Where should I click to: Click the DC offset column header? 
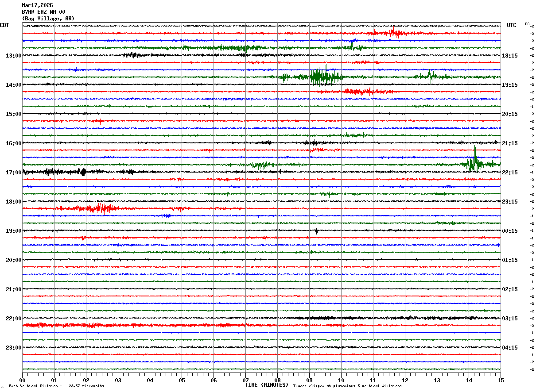(527, 24)
